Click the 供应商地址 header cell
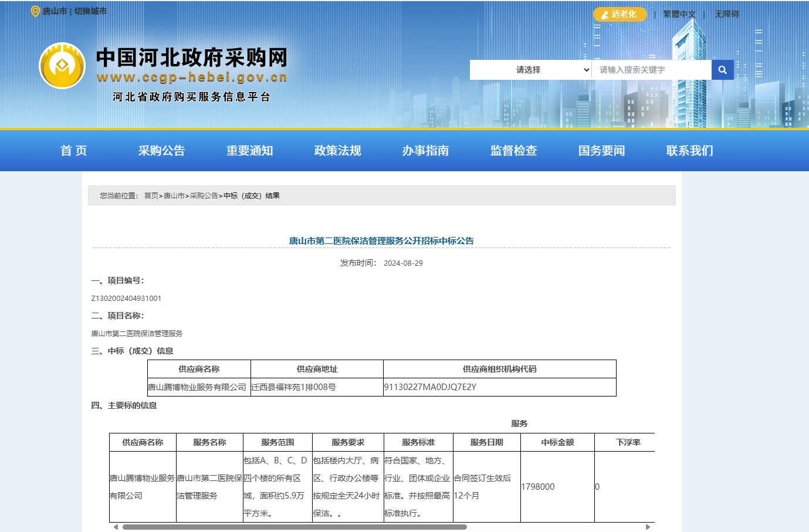Image resolution: width=809 pixels, height=532 pixels. click(317, 369)
